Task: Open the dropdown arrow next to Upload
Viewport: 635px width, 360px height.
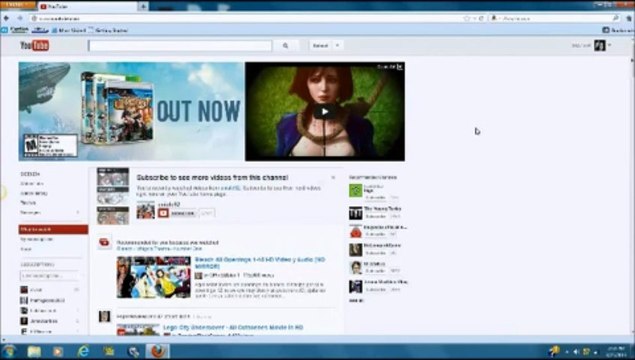Action: click(337, 46)
